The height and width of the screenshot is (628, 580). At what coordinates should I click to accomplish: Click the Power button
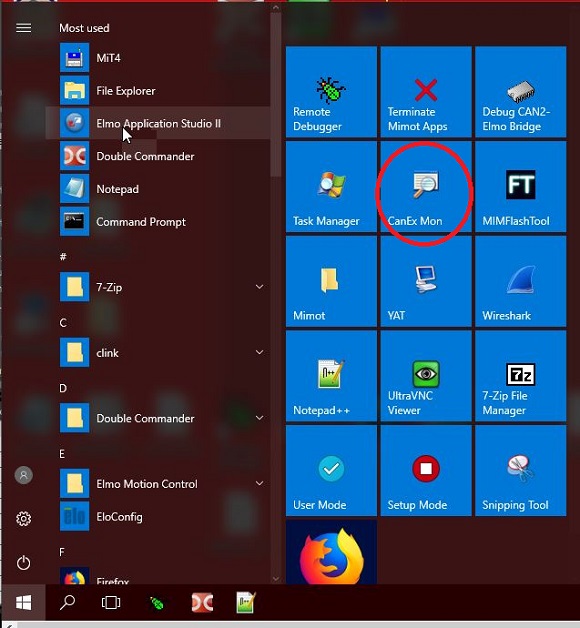[x=23, y=562]
